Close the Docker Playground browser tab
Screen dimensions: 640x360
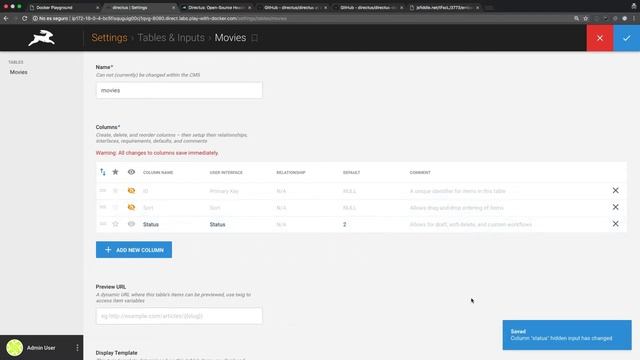point(98,8)
